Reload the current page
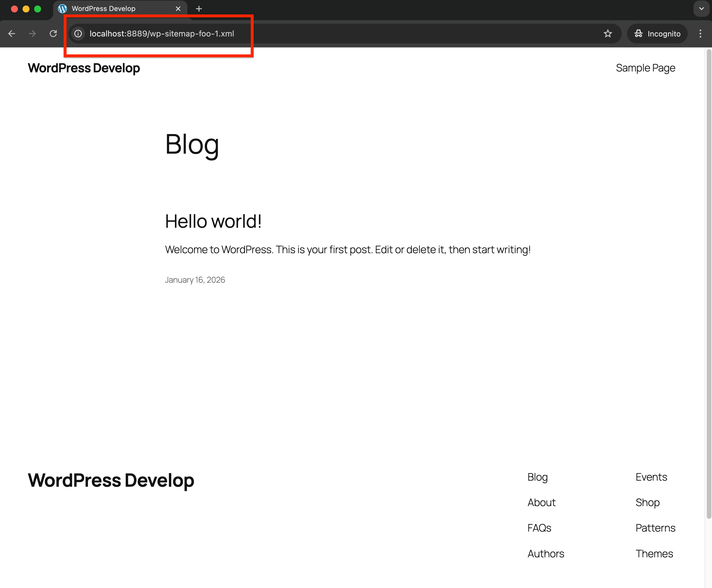The height and width of the screenshot is (588, 712). pos(53,34)
